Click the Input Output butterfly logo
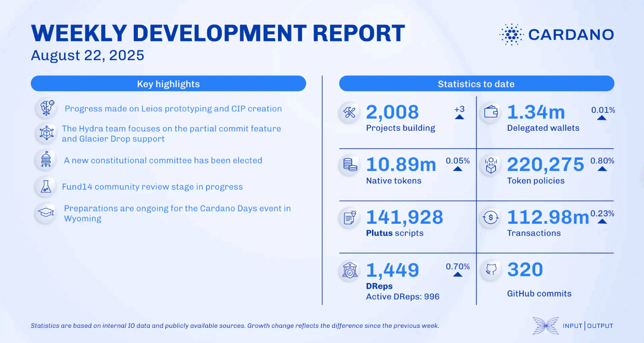 click(x=545, y=326)
